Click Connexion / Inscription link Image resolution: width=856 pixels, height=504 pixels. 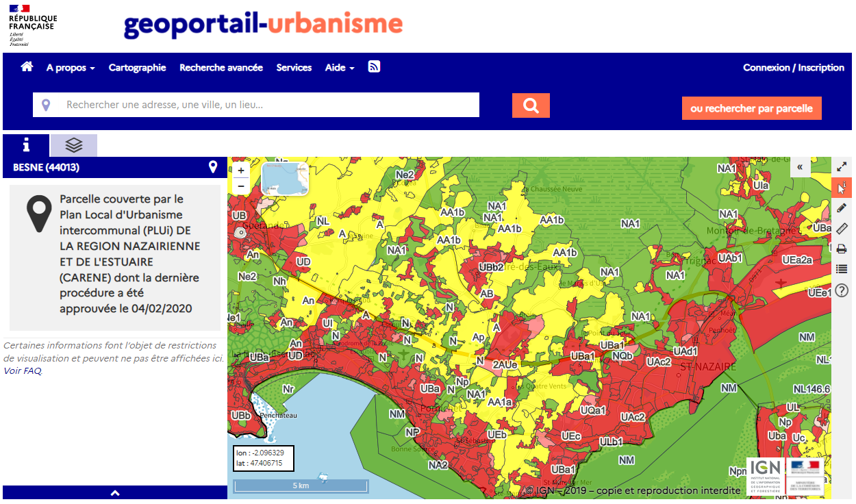point(794,68)
